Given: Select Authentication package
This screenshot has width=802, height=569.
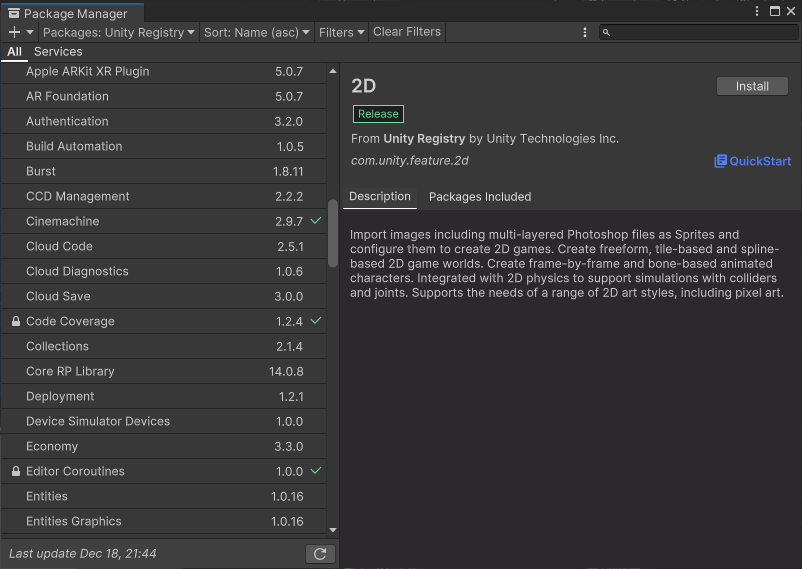Looking at the screenshot, I should coord(164,121).
